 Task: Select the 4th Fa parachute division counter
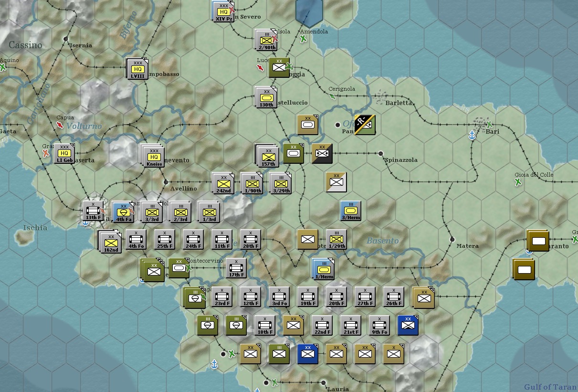click(123, 212)
